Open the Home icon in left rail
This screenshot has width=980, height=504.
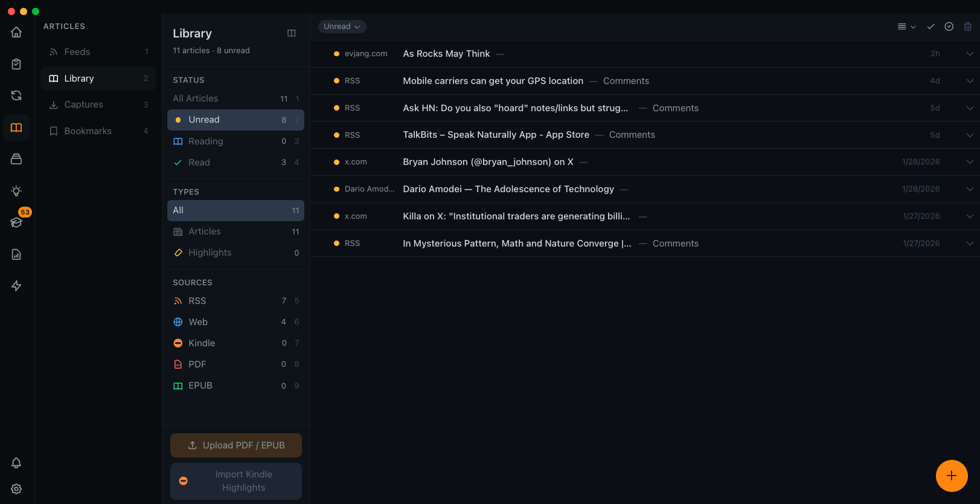click(16, 32)
